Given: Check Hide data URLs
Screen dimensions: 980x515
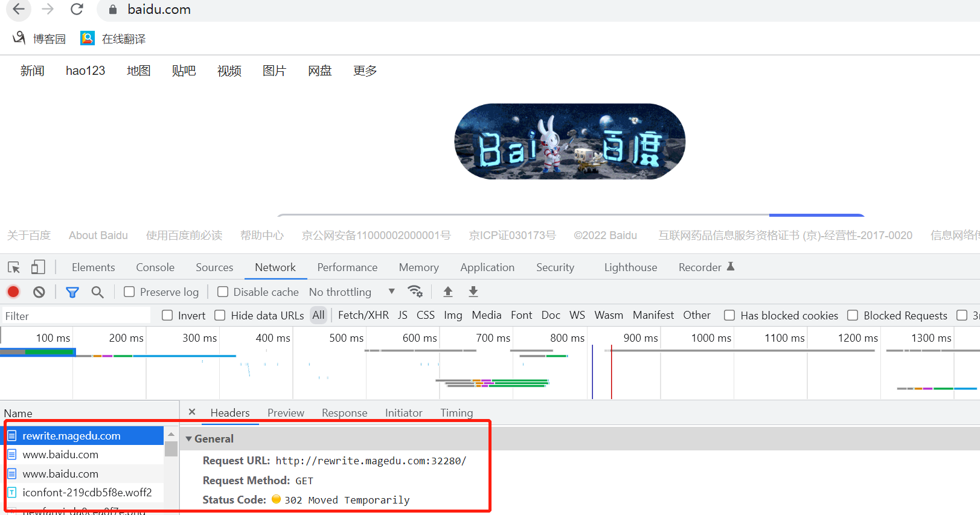Looking at the screenshot, I should 220,315.
